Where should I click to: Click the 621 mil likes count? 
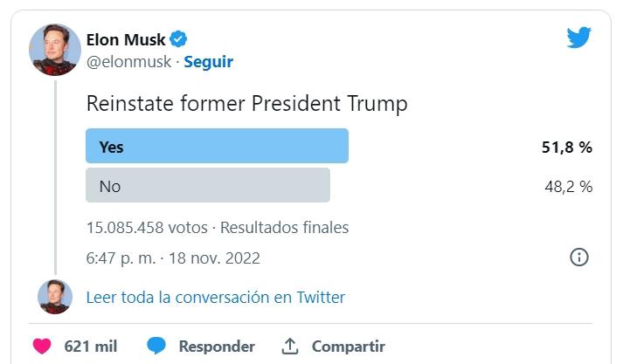pos(91,346)
